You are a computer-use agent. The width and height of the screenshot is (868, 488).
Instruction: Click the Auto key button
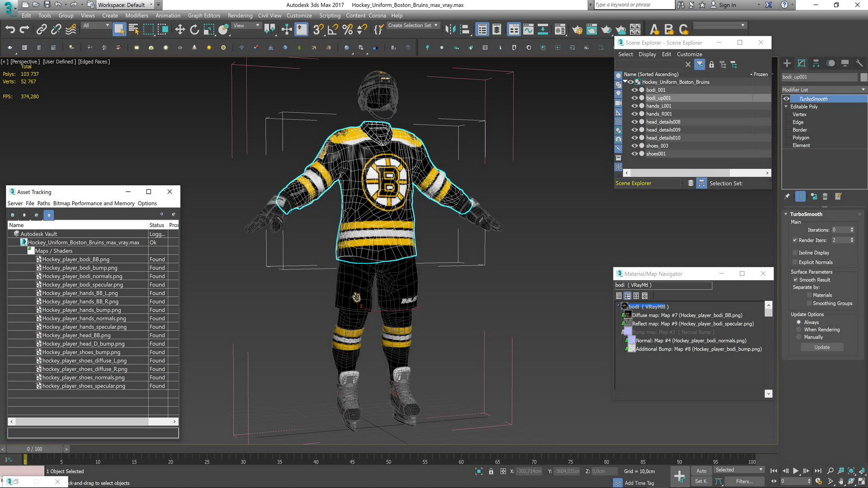point(701,471)
